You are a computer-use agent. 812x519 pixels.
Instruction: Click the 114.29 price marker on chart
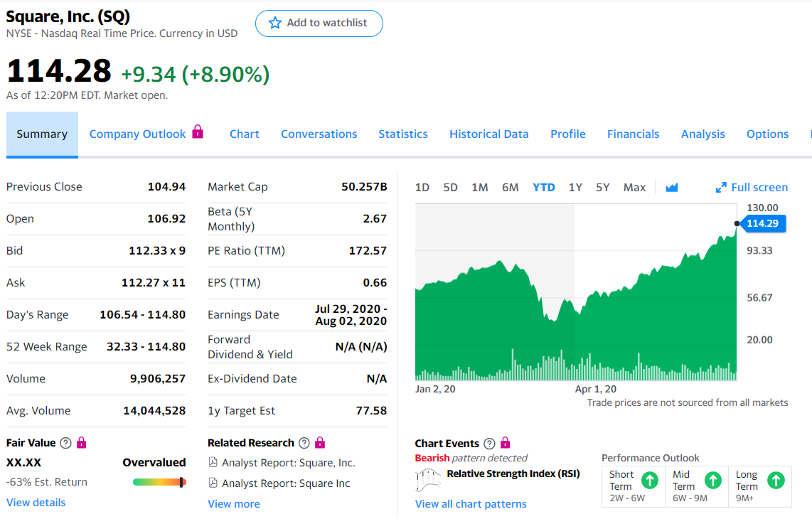pyautogui.click(x=763, y=224)
